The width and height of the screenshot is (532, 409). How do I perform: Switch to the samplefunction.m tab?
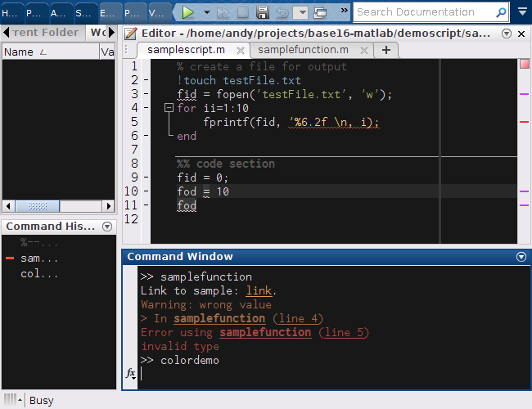303,50
